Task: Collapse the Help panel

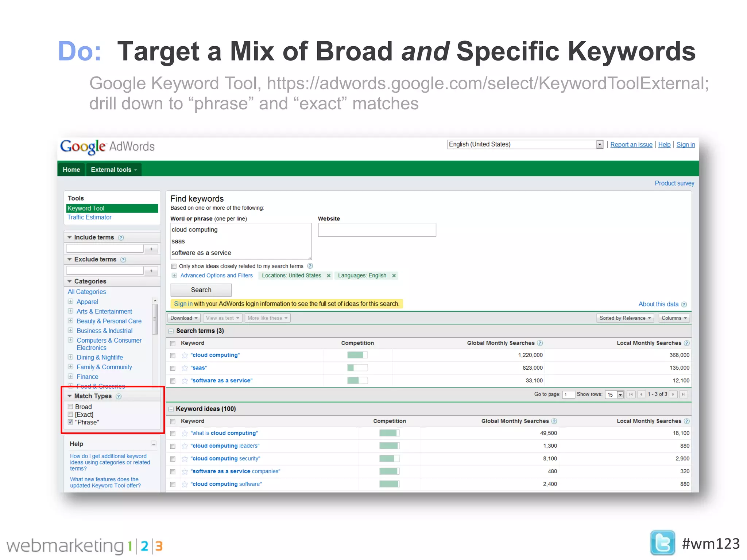Action: [x=154, y=444]
